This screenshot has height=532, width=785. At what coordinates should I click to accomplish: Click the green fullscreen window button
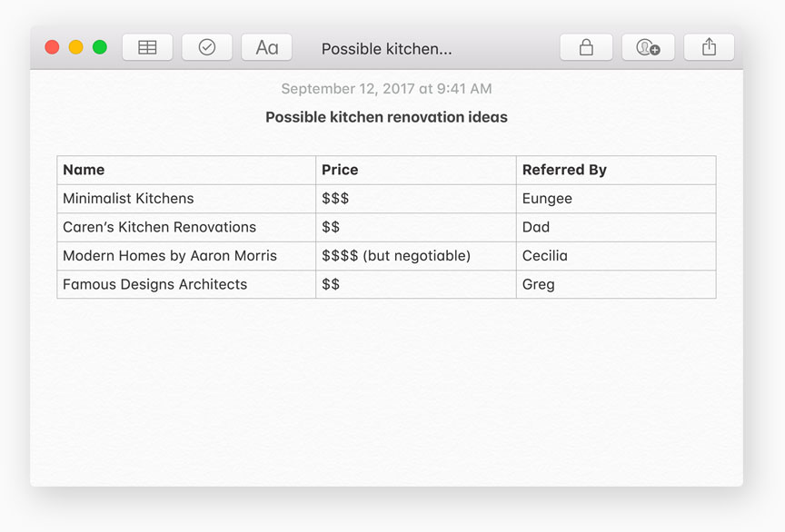(x=100, y=47)
